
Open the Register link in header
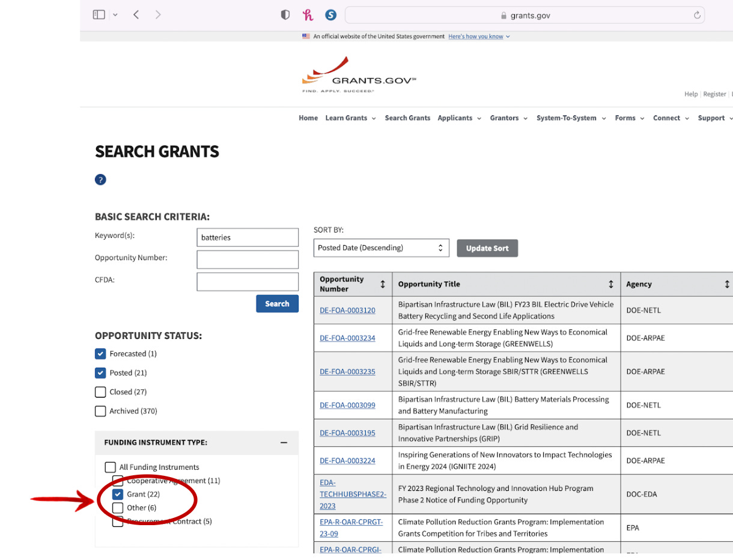click(714, 94)
